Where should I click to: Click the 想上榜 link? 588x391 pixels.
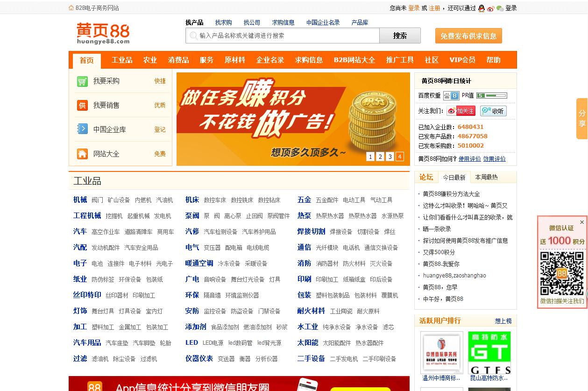click(503, 321)
